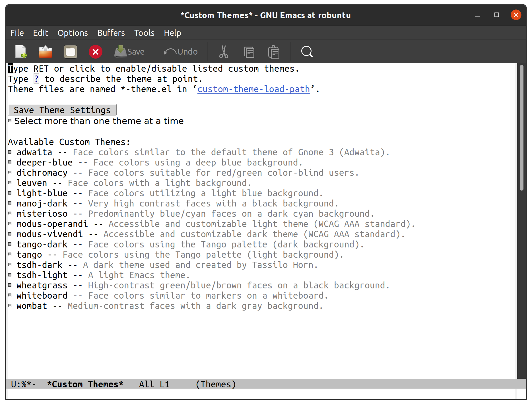
Task: Click the New File toolbar icon
Action: (x=21, y=51)
